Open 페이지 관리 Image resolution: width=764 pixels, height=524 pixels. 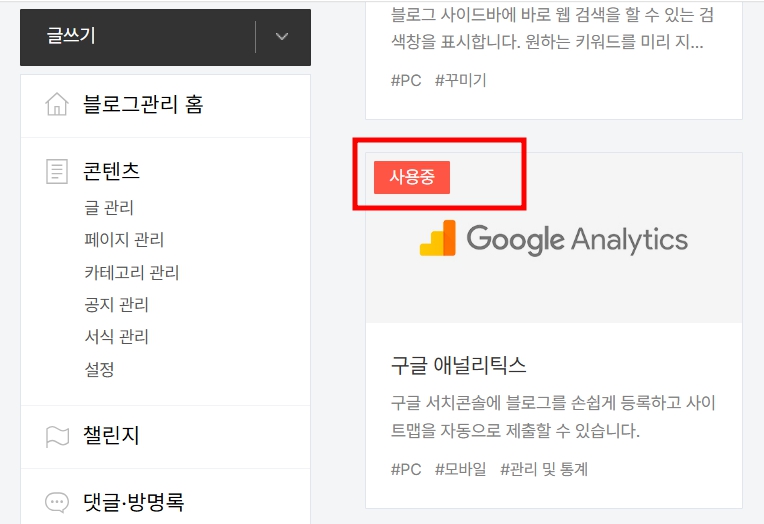[124, 240]
